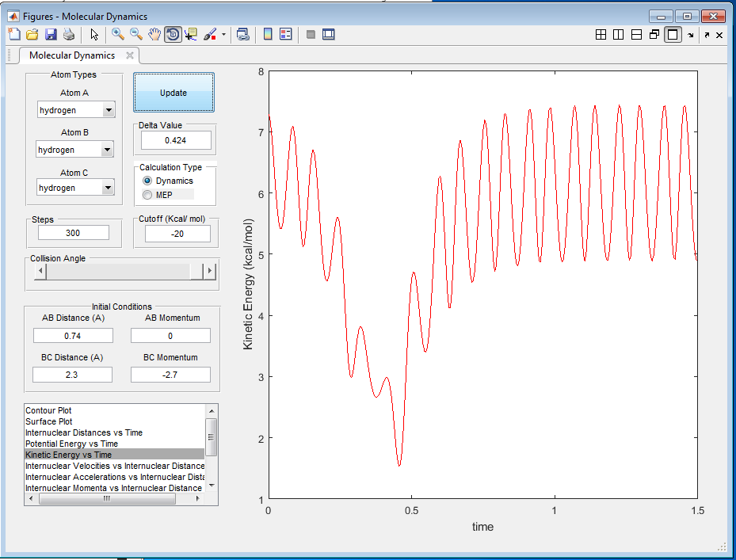
Task: Click the Print Figure icon
Action: (69, 34)
